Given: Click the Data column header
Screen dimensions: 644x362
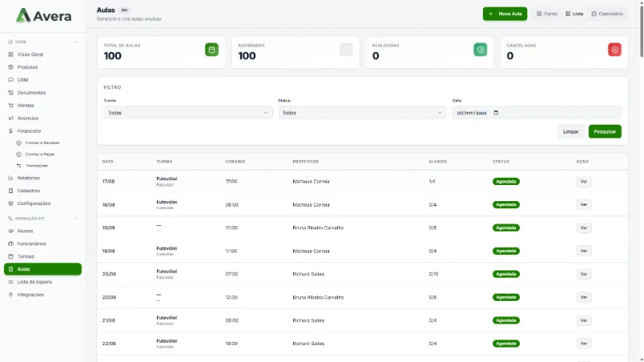Looking at the screenshot, I should click(x=108, y=162).
